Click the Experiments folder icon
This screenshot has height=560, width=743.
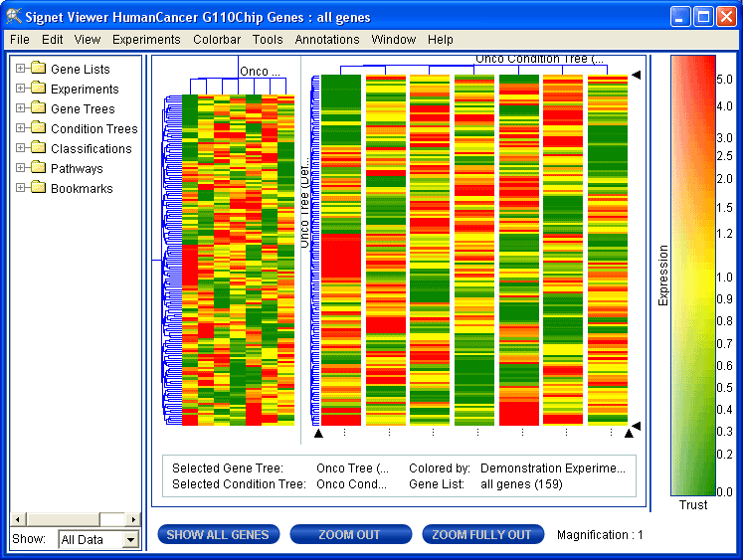click(x=39, y=89)
